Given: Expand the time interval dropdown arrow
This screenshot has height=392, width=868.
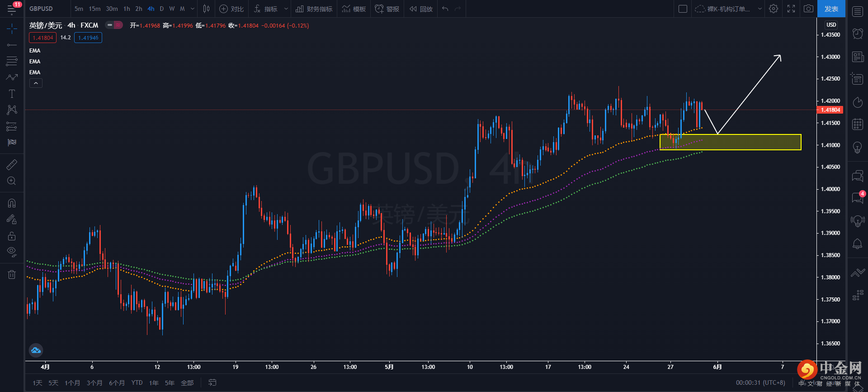Looking at the screenshot, I should pyautogui.click(x=193, y=9).
